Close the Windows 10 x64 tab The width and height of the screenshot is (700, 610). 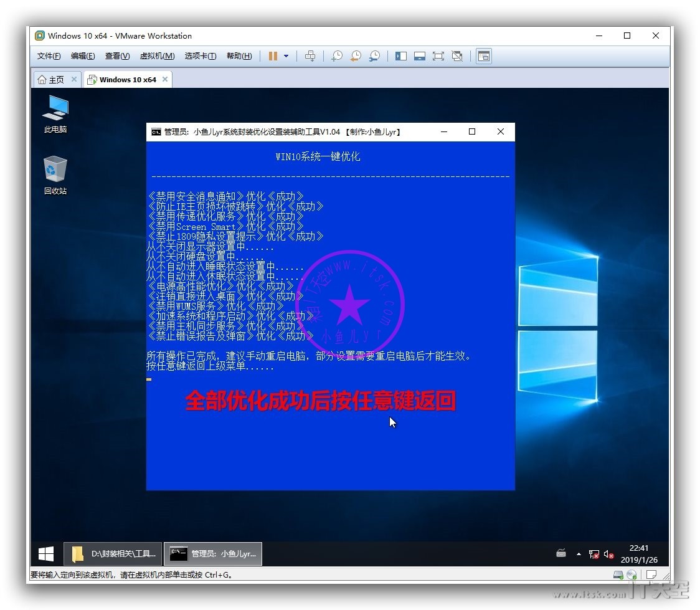pos(165,79)
